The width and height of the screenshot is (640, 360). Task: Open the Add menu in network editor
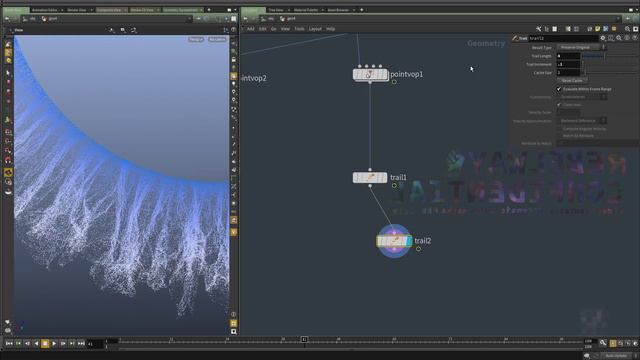pyautogui.click(x=250, y=29)
